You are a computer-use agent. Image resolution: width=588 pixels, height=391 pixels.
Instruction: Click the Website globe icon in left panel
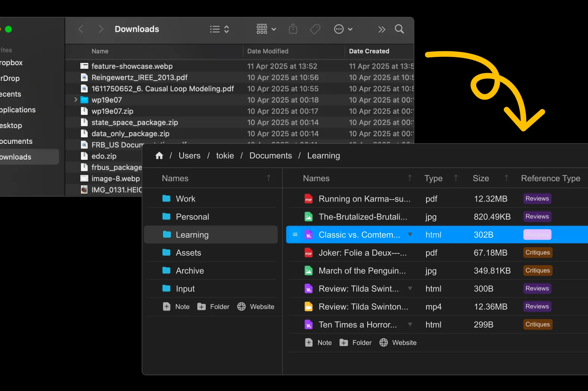tap(241, 307)
